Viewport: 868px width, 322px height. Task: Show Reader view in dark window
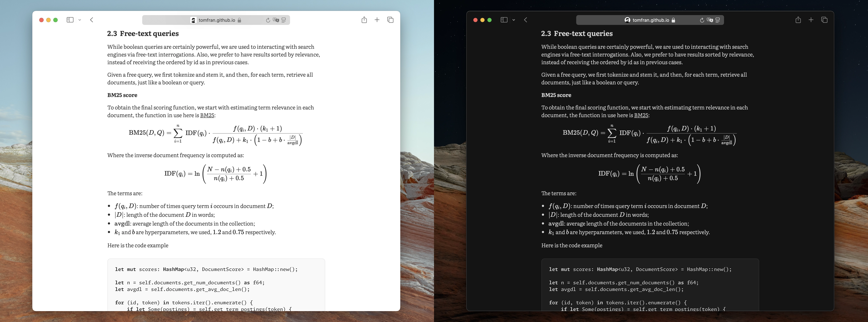[x=718, y=20]
